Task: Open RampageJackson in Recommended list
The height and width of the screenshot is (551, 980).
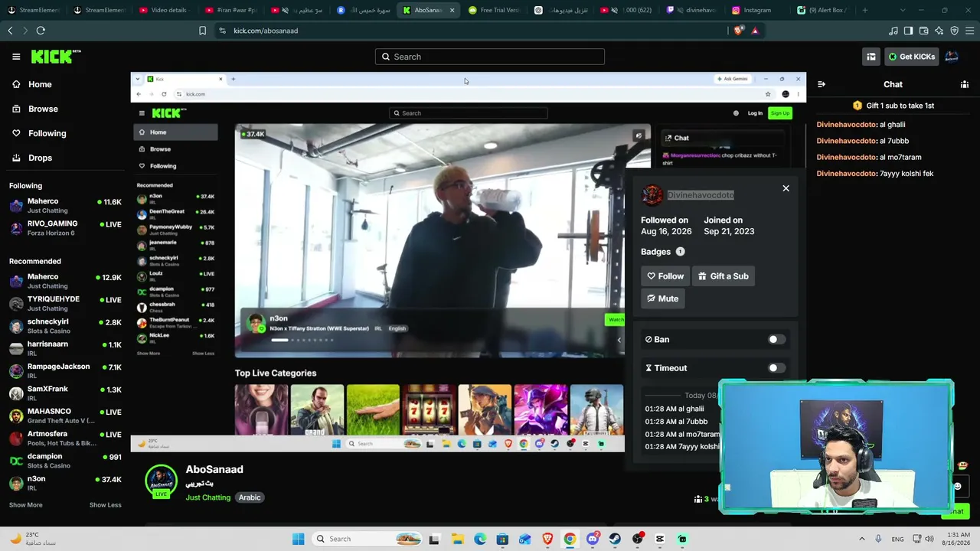Action: (x=65, y=370)
